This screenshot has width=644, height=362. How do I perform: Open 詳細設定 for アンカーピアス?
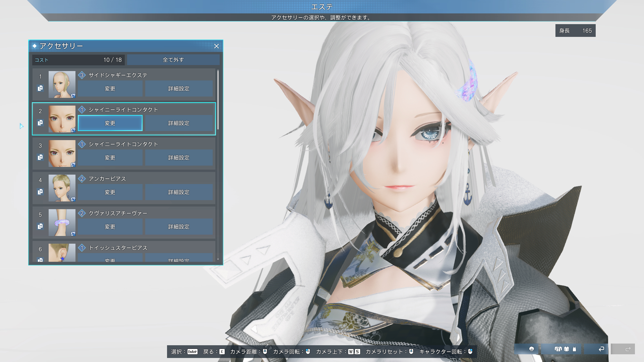click(x=179, y=192)
